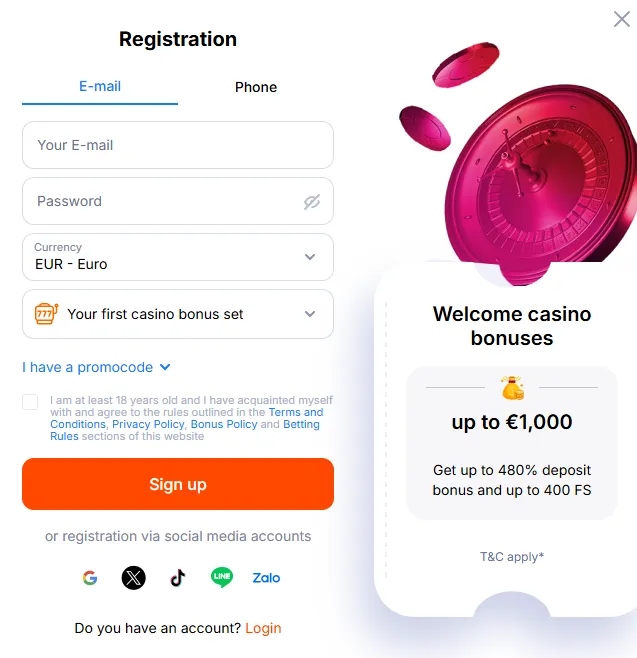Click into the Password field
The image size is (637, 658).
click(x=160, y=201)
